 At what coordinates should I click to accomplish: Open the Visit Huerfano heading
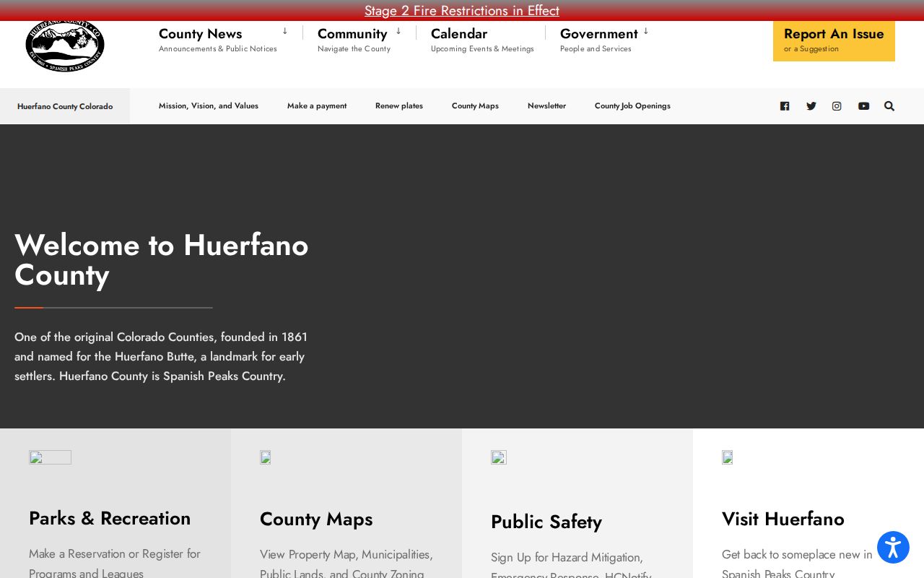(x=783, y=519)
